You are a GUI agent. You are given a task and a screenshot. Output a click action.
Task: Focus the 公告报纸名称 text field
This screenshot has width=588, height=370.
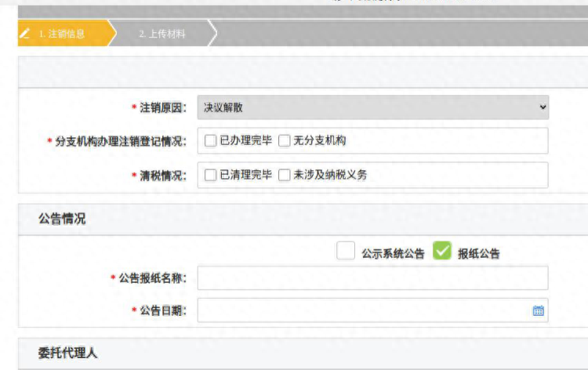373,277
